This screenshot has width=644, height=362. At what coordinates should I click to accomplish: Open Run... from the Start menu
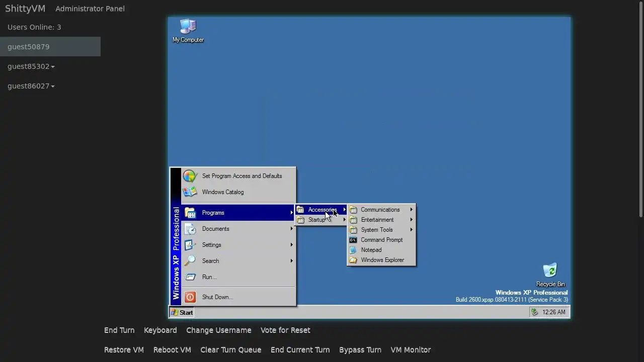click(238, 277)
